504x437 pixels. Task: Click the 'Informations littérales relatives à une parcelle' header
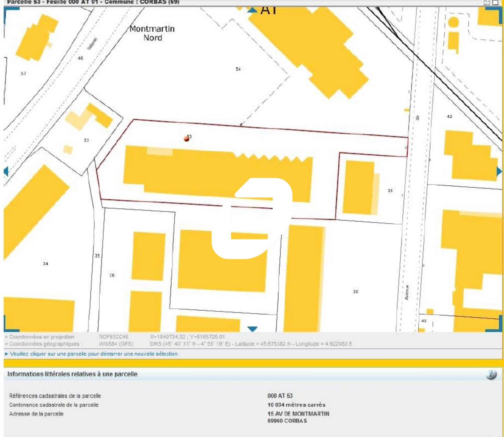point(72,374)
